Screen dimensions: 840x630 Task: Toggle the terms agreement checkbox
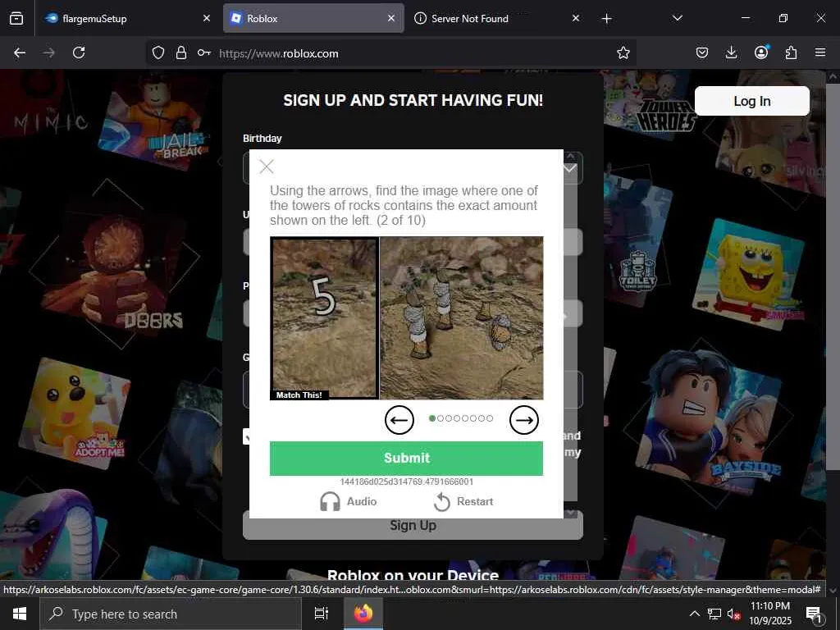tap(246, 436)
